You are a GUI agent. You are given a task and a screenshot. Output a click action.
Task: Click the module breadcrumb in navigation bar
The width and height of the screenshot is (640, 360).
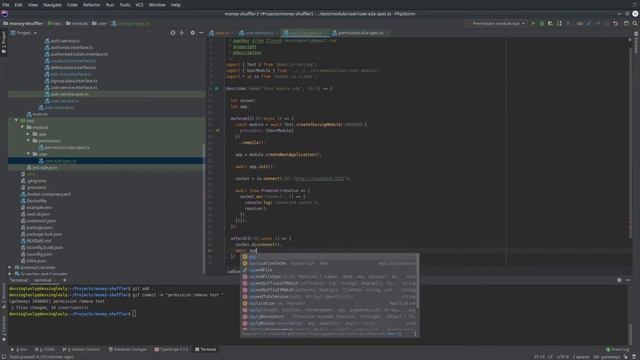pyautogui.click(x=76, y=24)
